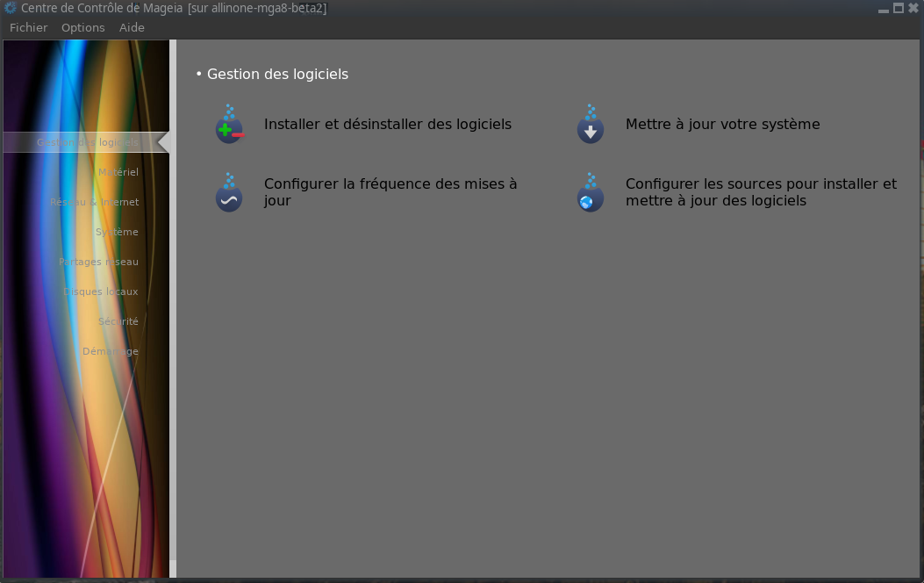The width and height of the screenshot is (924, 583).
Task: Open 'Configurer les sources pour installer' link
Action: click(761, 192)
